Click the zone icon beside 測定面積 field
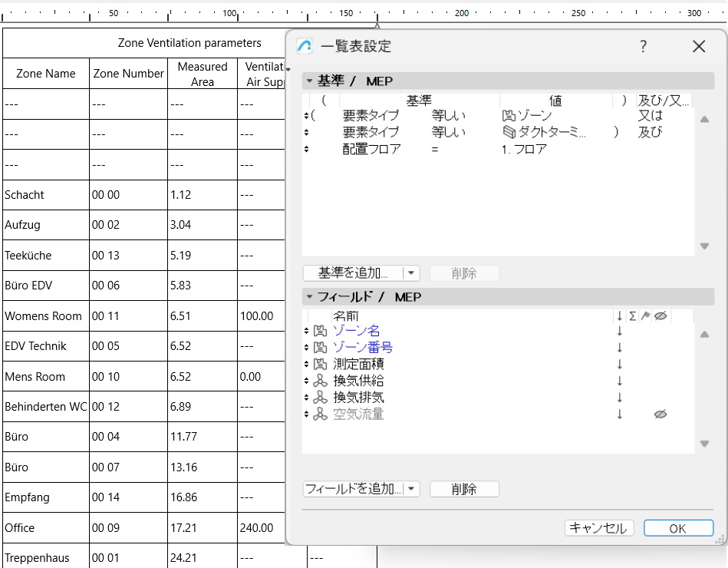Screen dimensions: 728x568 click(321, 364)
